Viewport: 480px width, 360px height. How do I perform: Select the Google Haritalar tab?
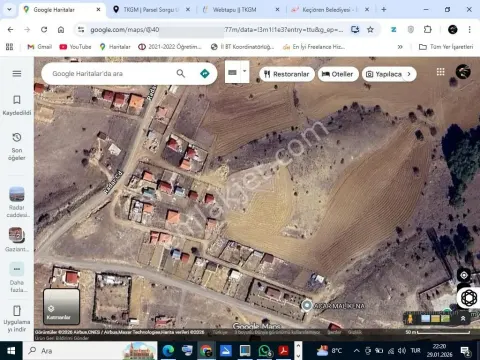(62, 10)
